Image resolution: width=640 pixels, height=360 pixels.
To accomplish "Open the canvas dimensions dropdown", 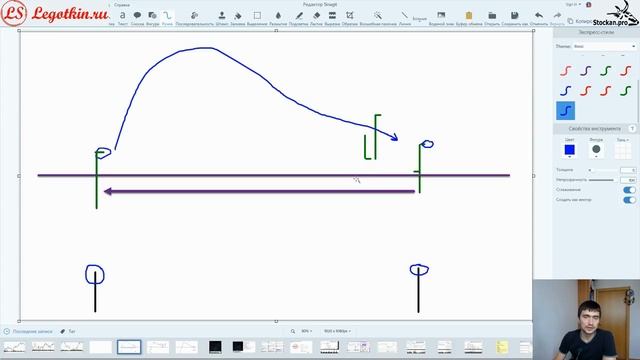I will click(x=337, y=331).
